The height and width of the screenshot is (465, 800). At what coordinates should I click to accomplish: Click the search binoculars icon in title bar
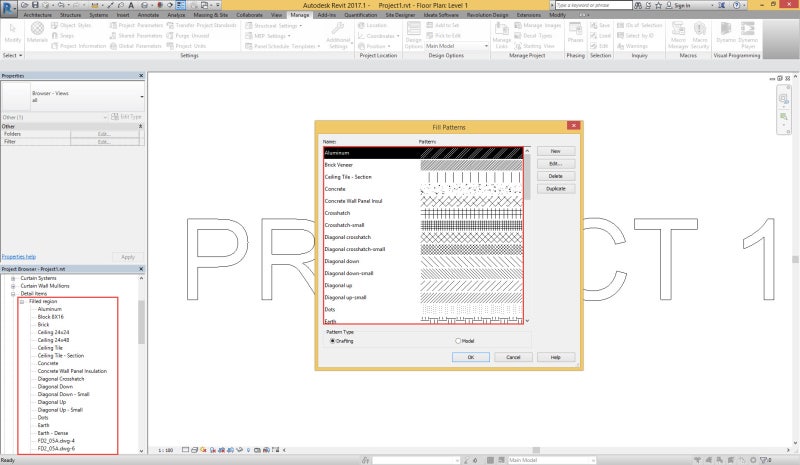click(x=638, y=5)
